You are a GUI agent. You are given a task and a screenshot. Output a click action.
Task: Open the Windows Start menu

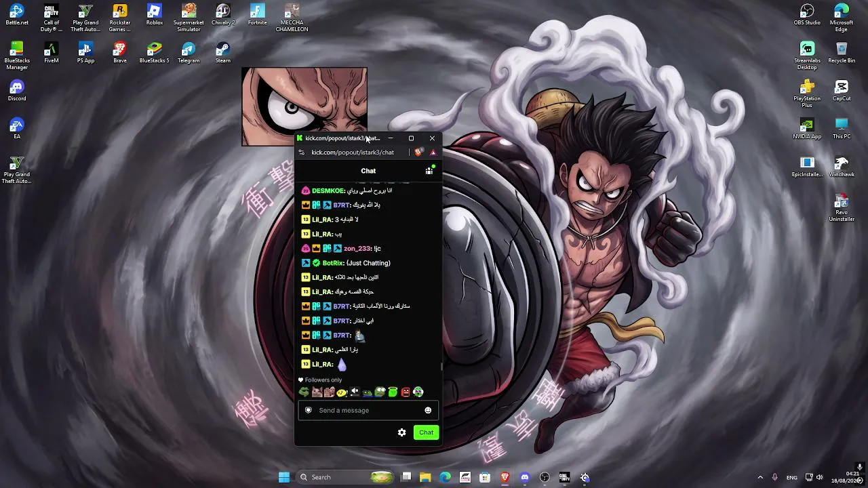[x=284, y=477]
